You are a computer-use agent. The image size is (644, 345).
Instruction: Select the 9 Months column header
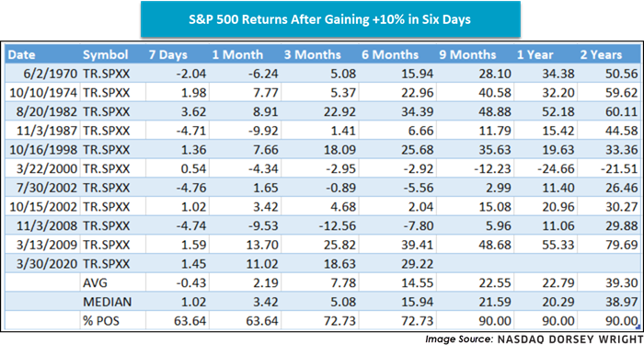coord(467,55)
